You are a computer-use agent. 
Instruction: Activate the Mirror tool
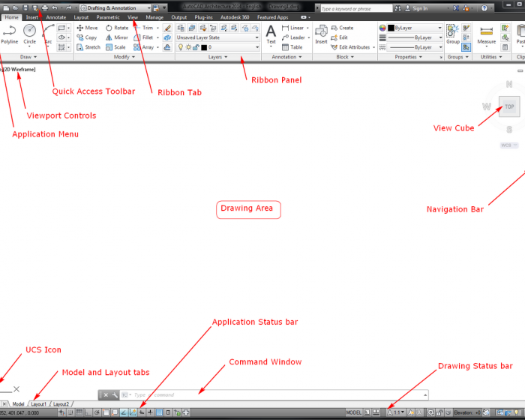pyautogui.click(x=117, y=37)
